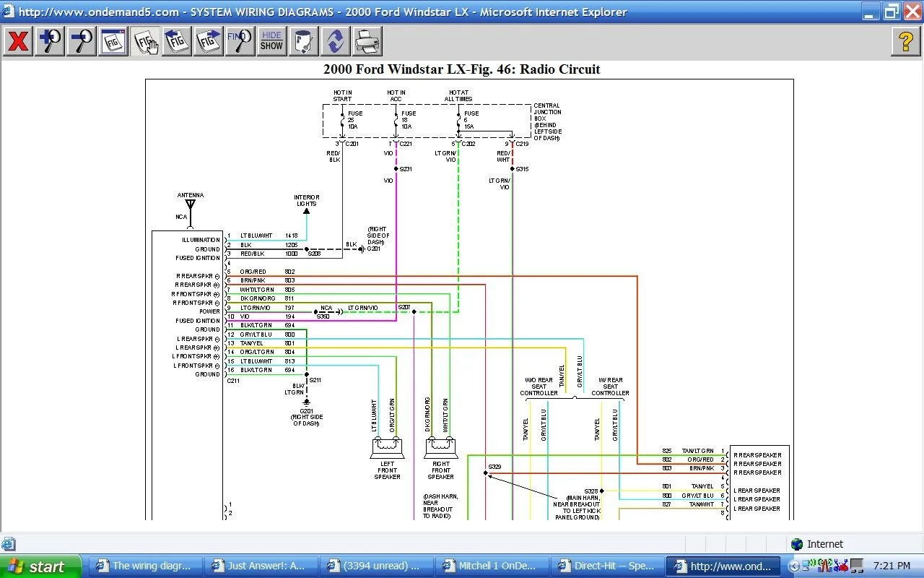Zoom in with the plus magnifier icon
Screen dimensions: 924x578
click(x=50, y=41)
